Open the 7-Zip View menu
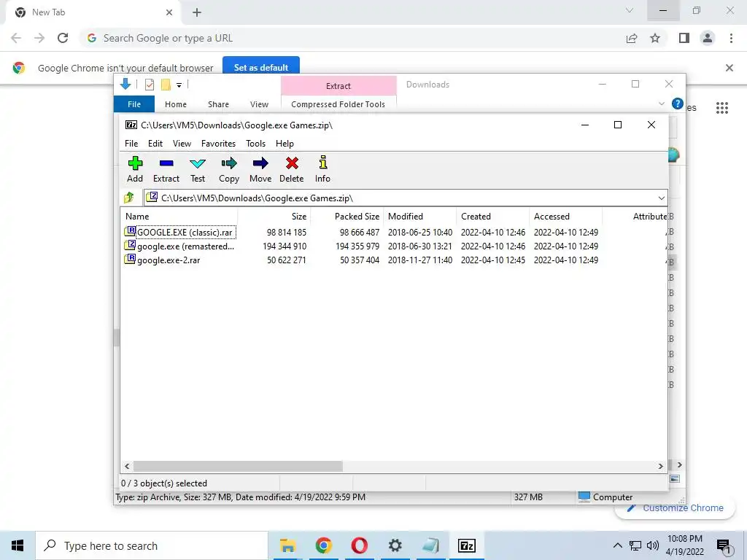This screenshot has height=560, width=747. point(182,144)
